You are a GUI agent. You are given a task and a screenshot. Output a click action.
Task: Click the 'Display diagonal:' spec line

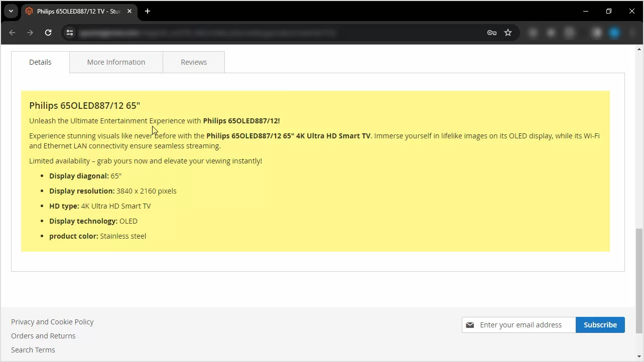85,176
